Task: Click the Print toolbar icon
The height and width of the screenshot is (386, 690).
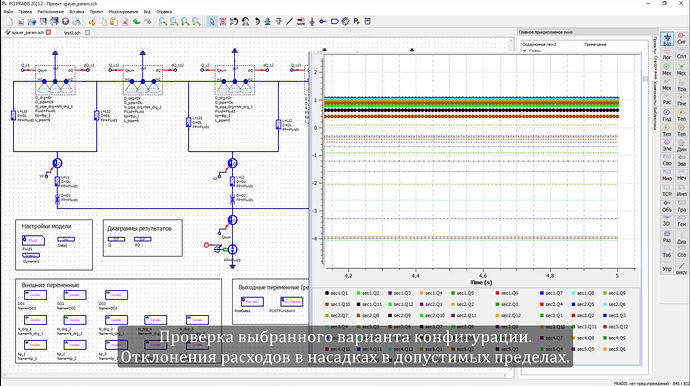Action: (77, 21)
